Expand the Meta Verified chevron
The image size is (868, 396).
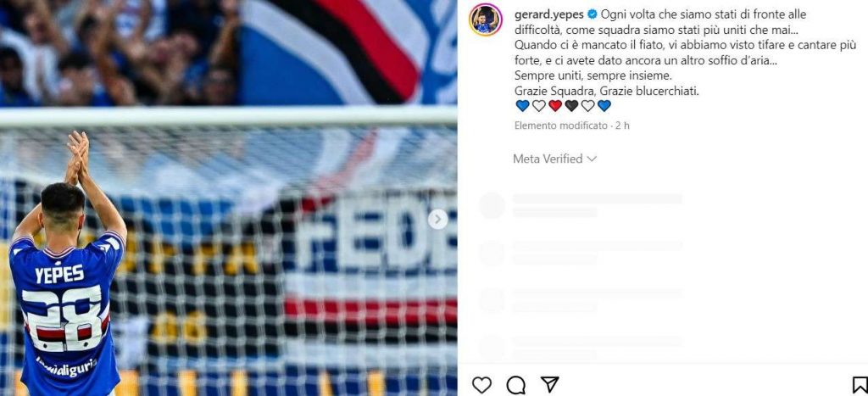592,159
